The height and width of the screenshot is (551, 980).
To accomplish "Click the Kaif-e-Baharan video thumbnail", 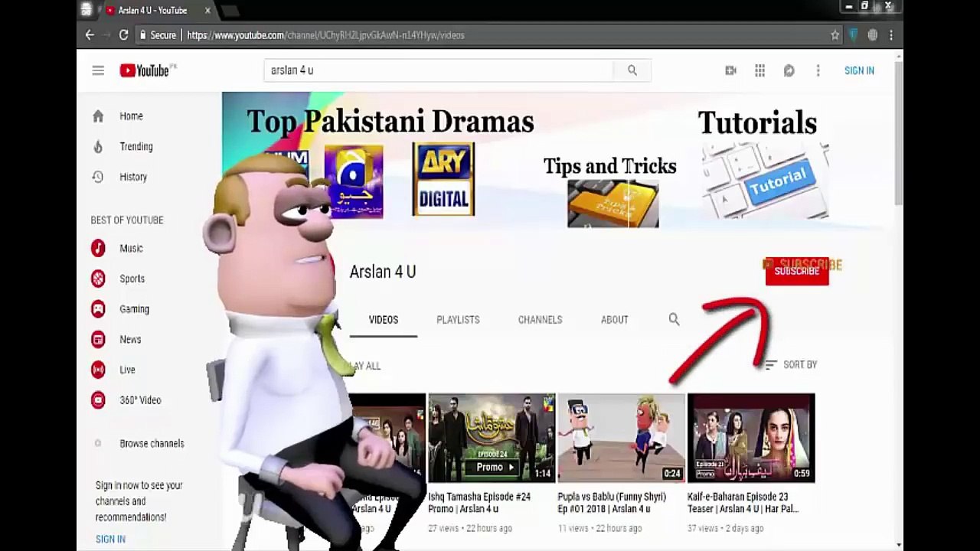I will (751, 438).
